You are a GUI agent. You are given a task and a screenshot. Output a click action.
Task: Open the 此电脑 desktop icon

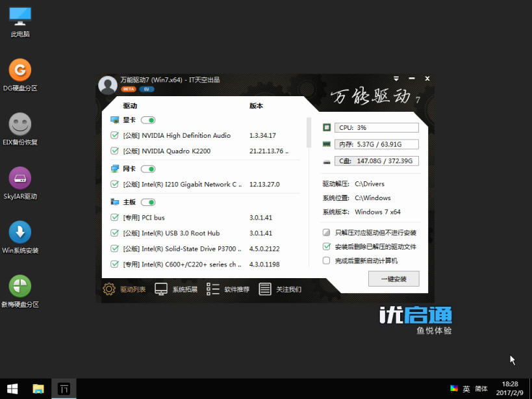click(20, 22)
